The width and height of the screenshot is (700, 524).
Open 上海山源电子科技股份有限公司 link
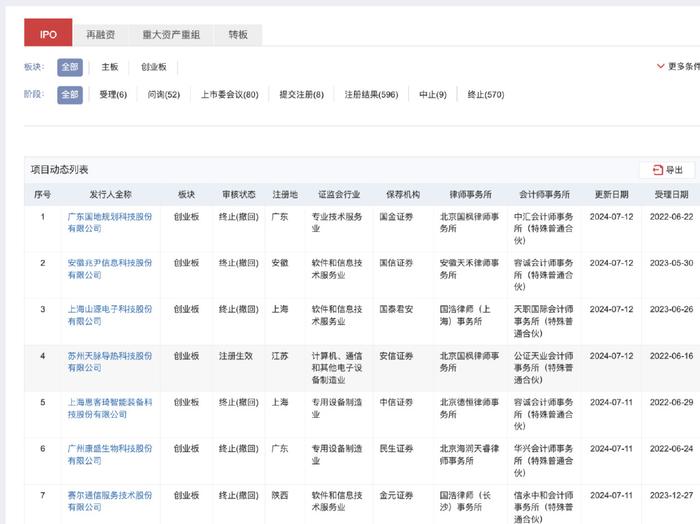pos(110,315)
